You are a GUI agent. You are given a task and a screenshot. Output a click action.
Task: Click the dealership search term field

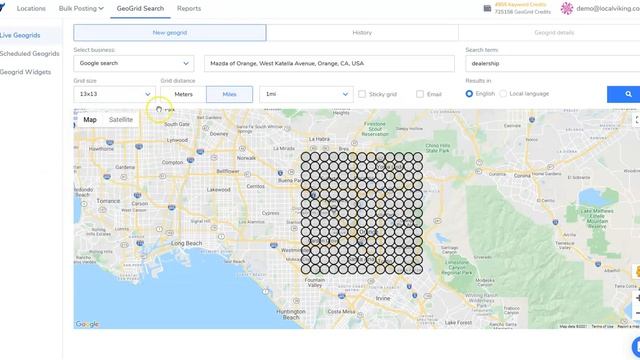553,64
